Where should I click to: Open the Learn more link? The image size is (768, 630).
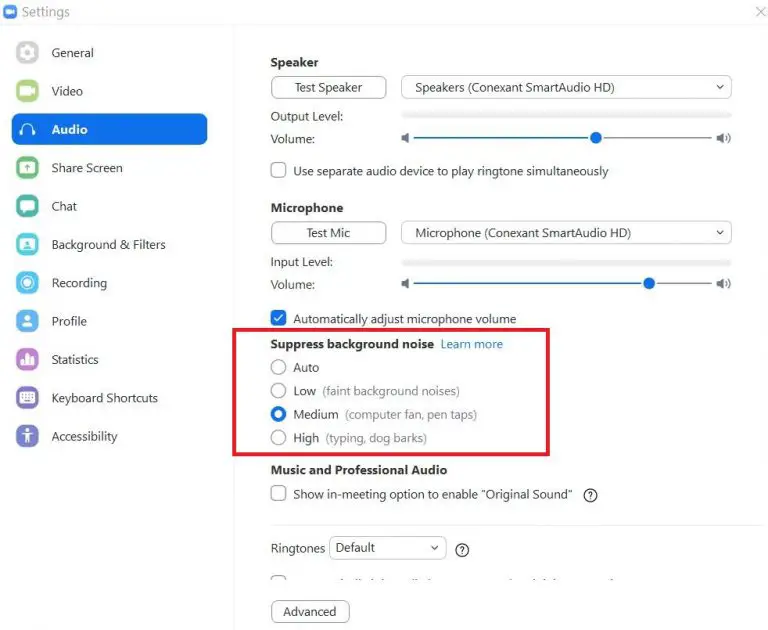point(472,344)
